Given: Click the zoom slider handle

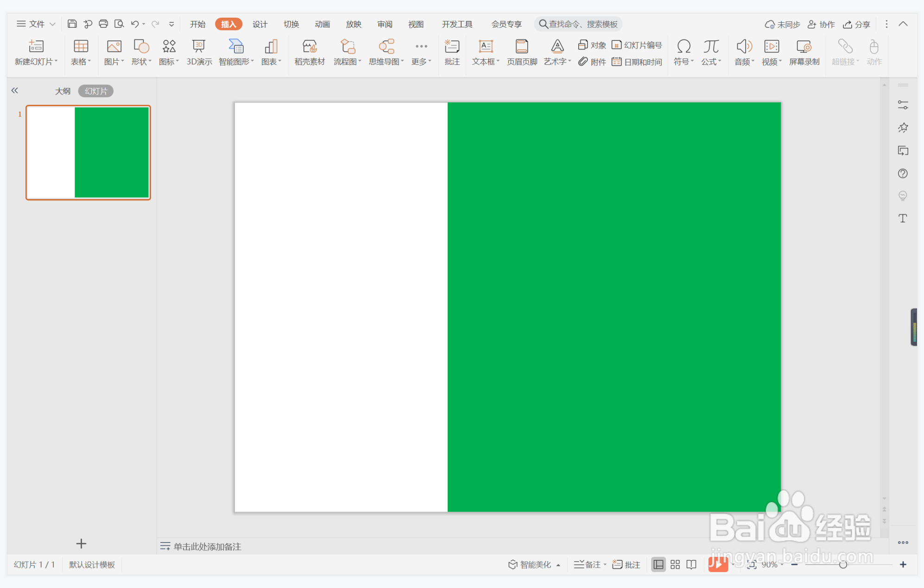Looking at the screenshot, I should point(843,564).
